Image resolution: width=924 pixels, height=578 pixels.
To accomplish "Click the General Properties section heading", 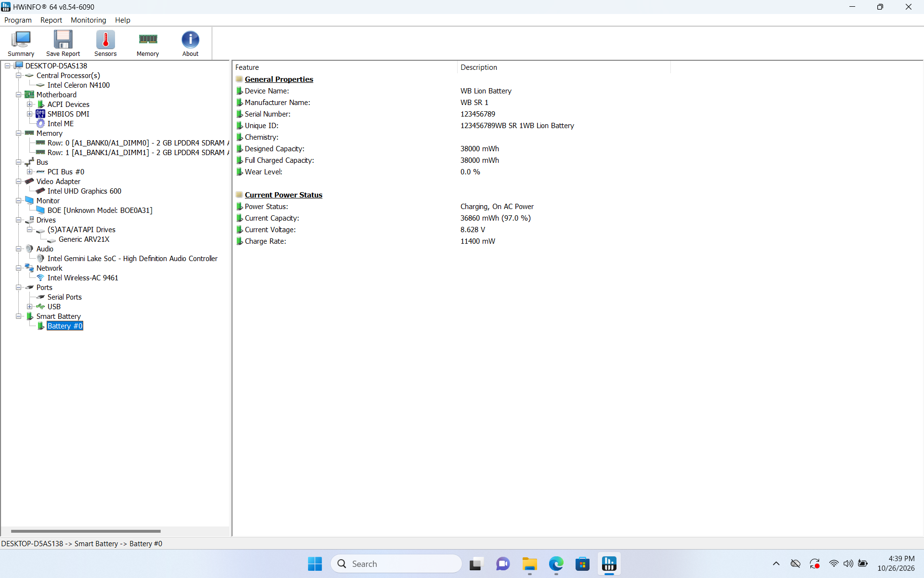I will coord(279,79).
